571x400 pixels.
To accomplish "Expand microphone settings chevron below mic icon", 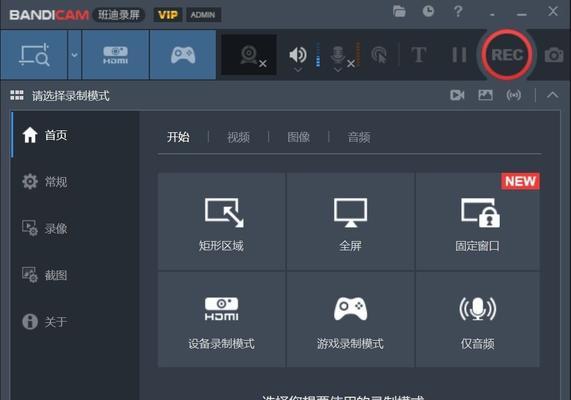I will tap(338, 70).
